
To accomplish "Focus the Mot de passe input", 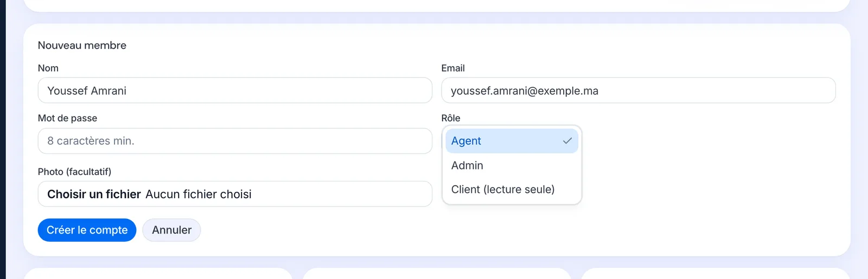I will 235,141.
